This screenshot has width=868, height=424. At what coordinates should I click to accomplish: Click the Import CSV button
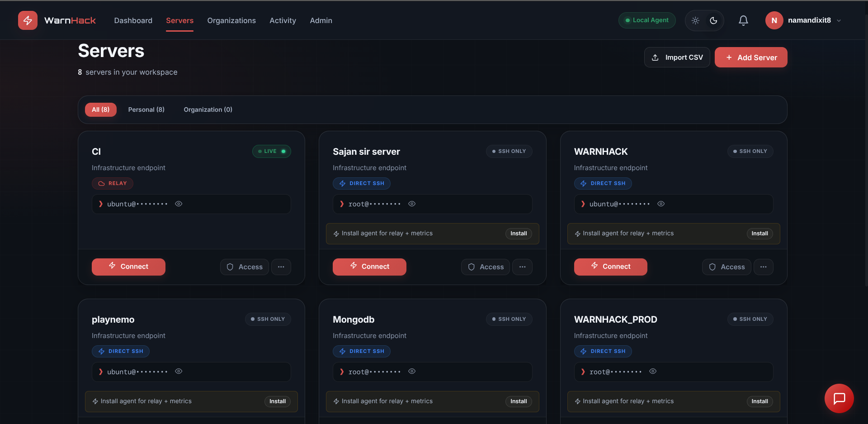point(677,57)
